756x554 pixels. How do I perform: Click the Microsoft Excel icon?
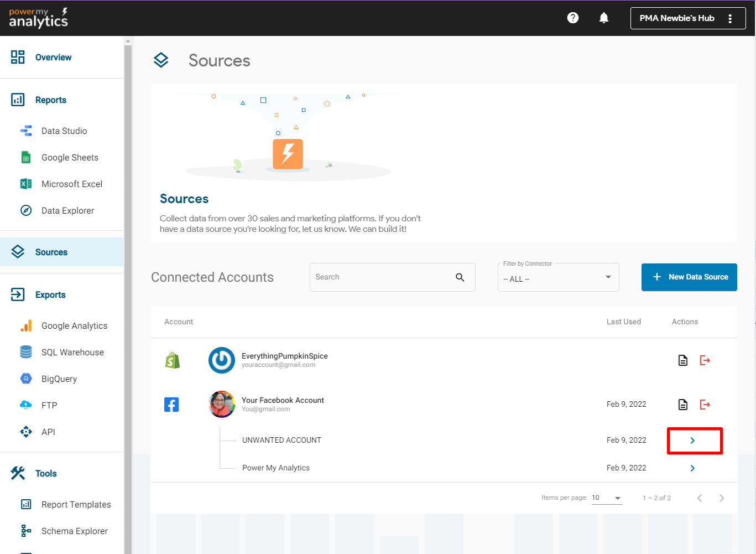click(x=26, y=184)
